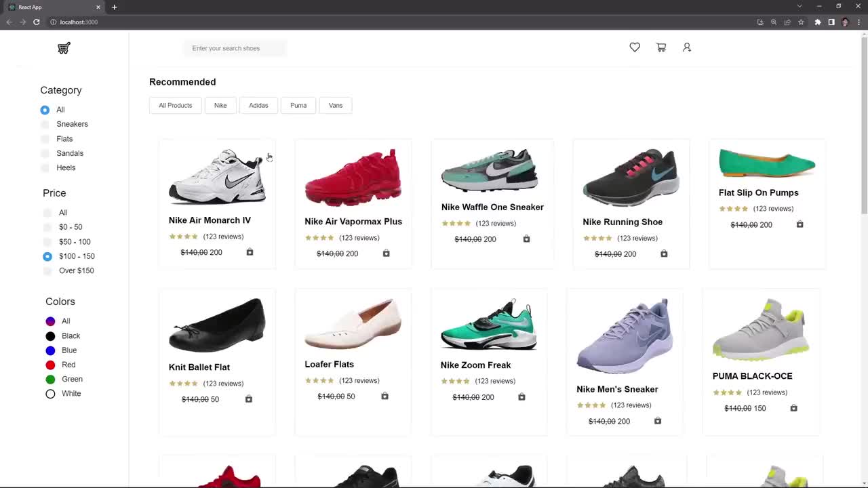The image size is (868, 488).
Task: Open a new browser tab
Action: click(x=114, y=7)
